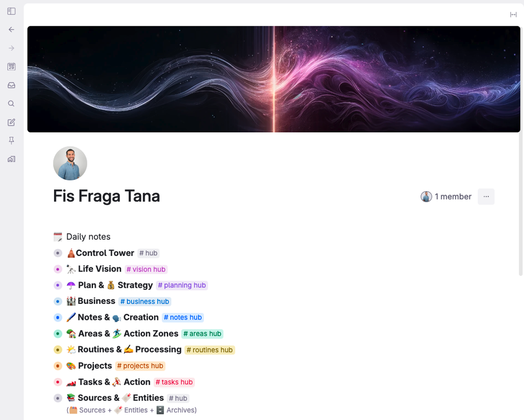Create new note with edit icon

pos(11,122)
